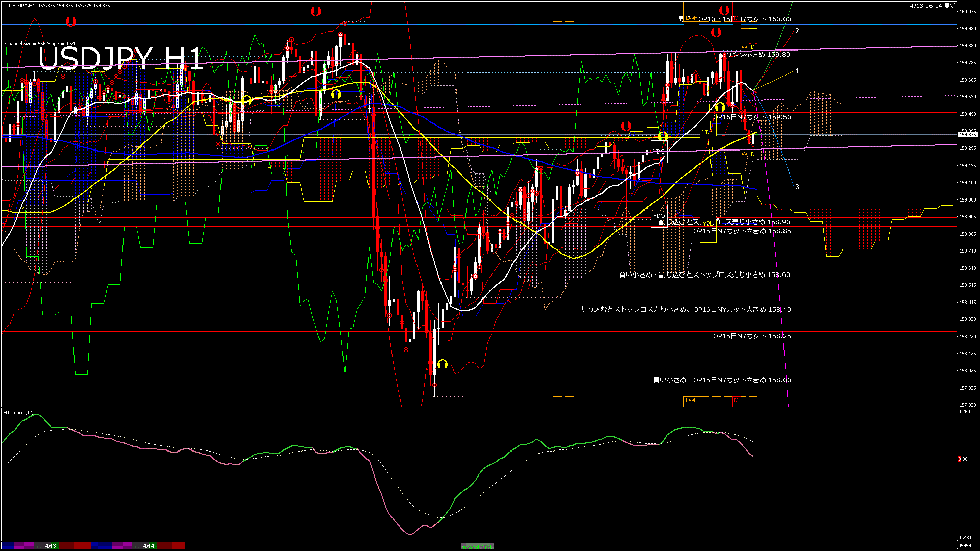The width and height of the screenshot is (980, 551).
Task: Select the YDO yesterday-open marker box
Action: [659, 216]
